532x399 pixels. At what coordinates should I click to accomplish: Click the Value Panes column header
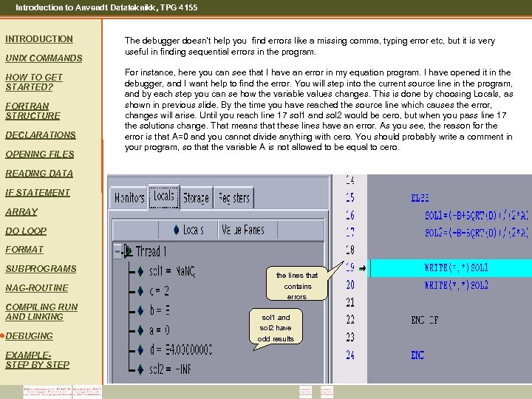click(248, 230)
